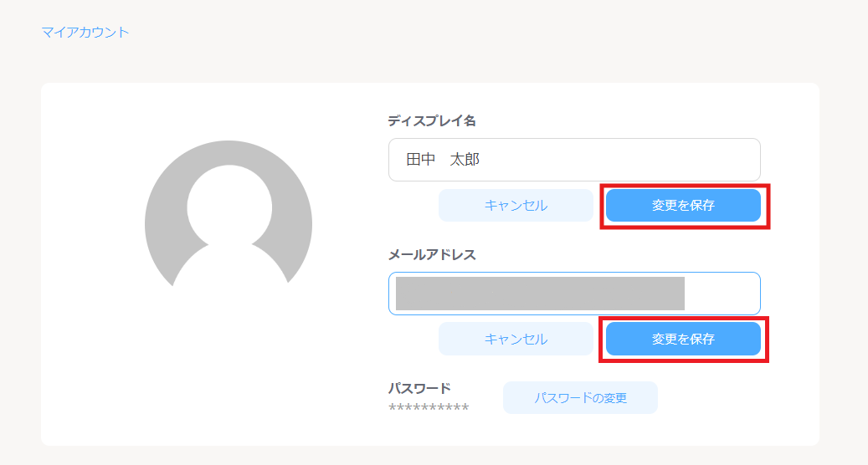Click empty space right of the redacted email
Viewport: 868px width, 465px height.
pyautogui.click(x=722, y=294)
